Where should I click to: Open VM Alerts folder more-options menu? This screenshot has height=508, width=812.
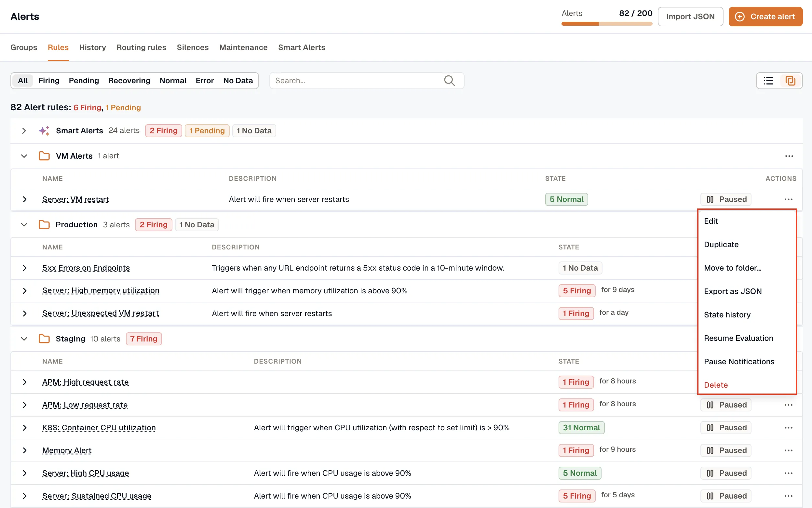(789, 156)
